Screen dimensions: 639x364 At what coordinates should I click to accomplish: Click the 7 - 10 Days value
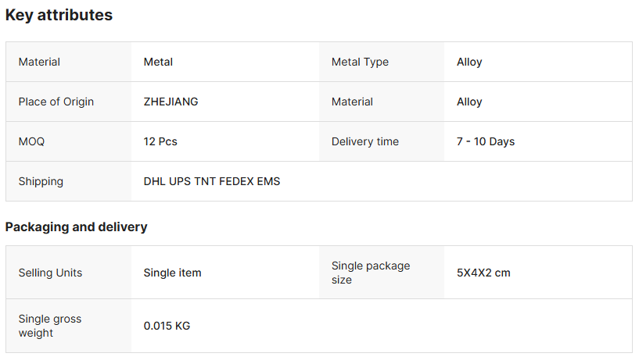(486, 141)
